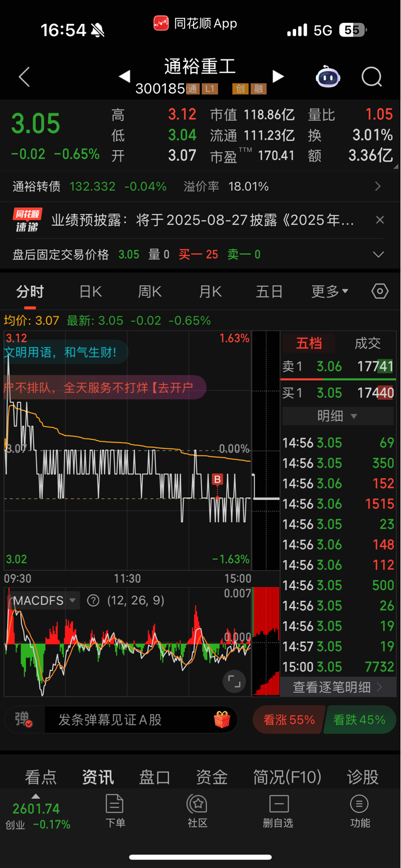Switch to the 五档 tab
Image resolution: width=401 pixels, height=868 pixels.
pos(309,343)
